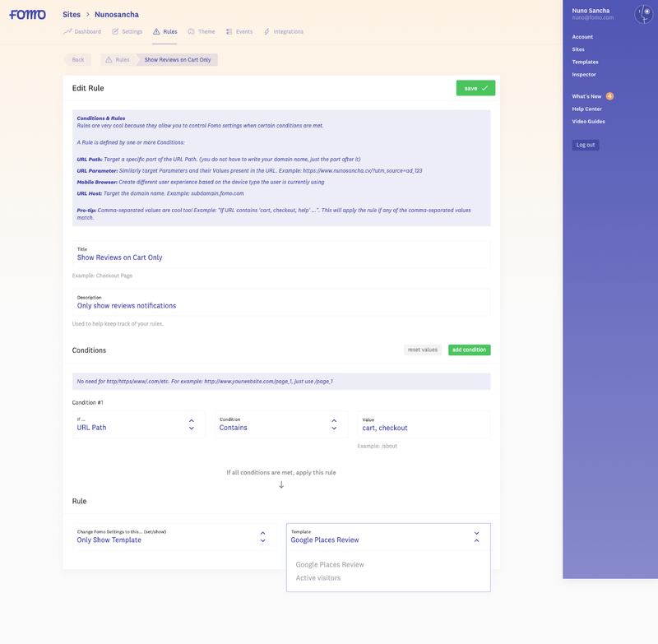Open What's New in sidebar

point(586,96)
